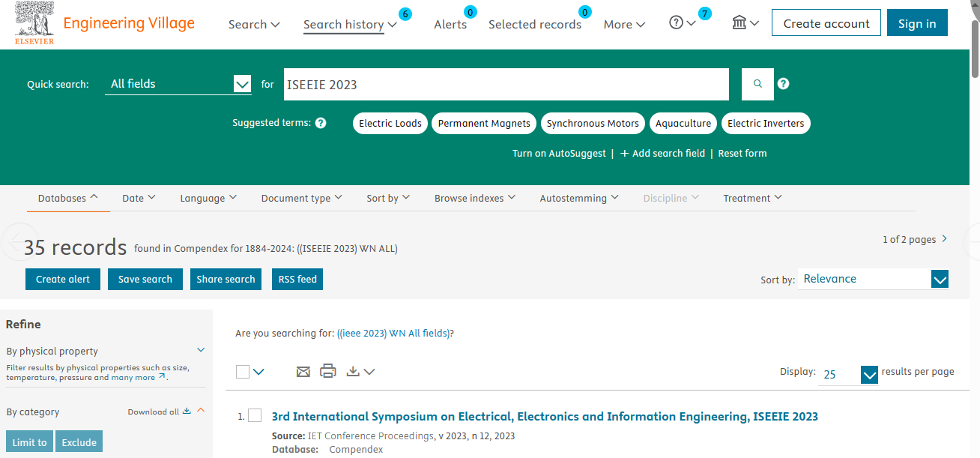Open Sort by Relevance dropdown
This screenshot has height=458, width=980.
[x=874, y=279]
